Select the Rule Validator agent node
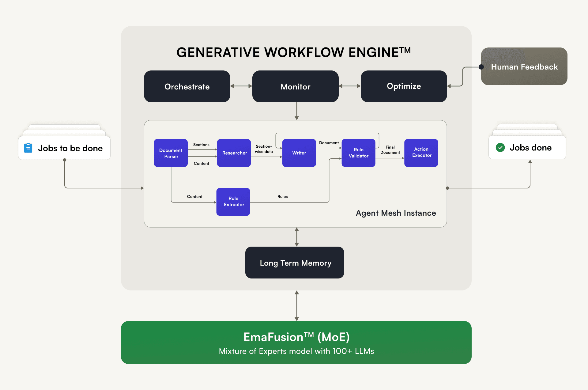 pos(359,153)
